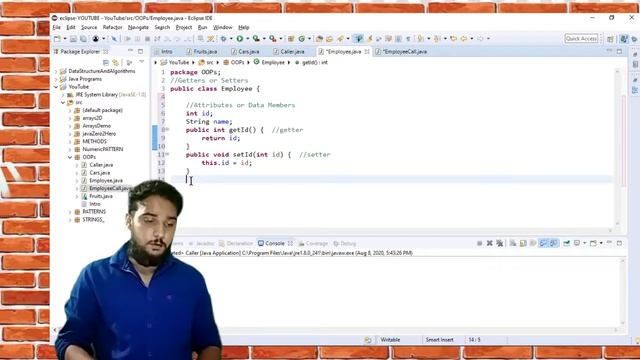Switch to the EmployeeCall.java editor tab
This screenshot has width=640, height=360.
pyautogui.click(x=401, y=52)
